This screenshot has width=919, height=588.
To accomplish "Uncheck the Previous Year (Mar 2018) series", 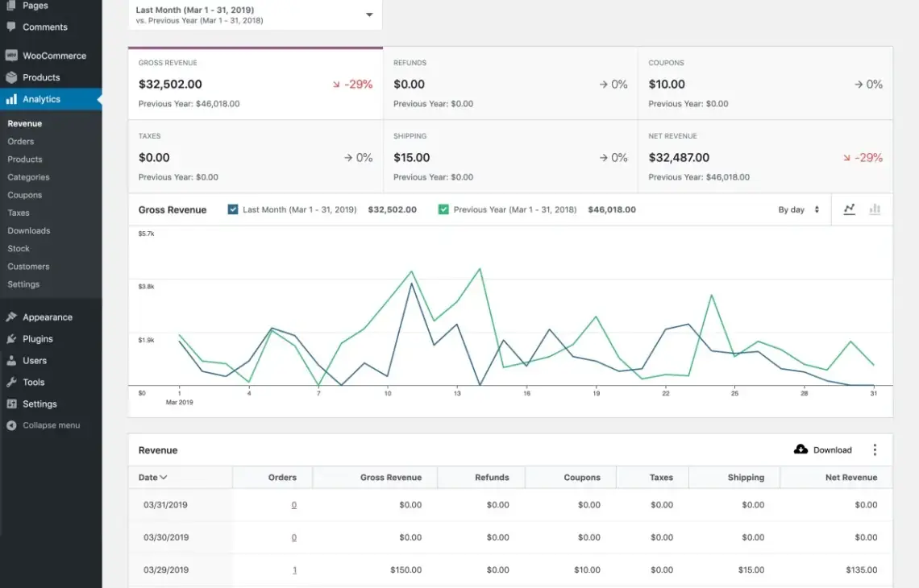I will [x=443, y=209].
